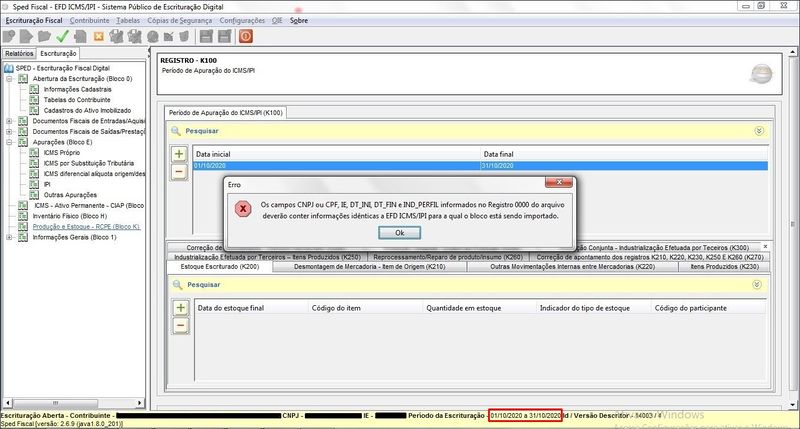This screenshot has width=800, height=429.
Task: Select Reprocessamento/Reparo de produto/insumo (K260) tab
Action: click(448, 257)
